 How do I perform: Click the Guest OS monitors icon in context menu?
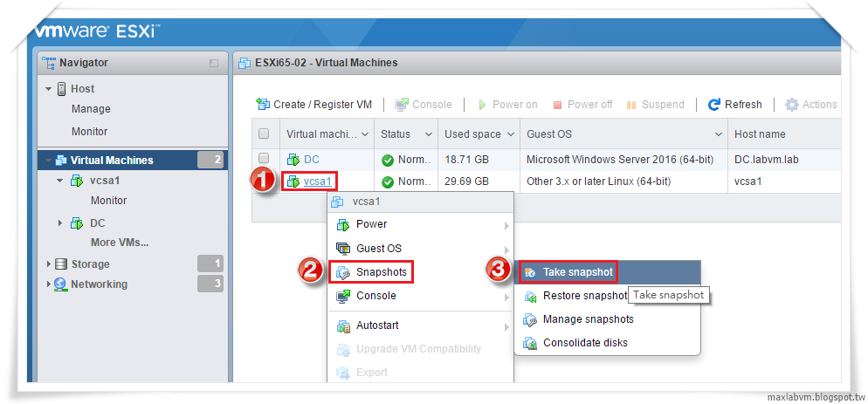coord(343,249)
